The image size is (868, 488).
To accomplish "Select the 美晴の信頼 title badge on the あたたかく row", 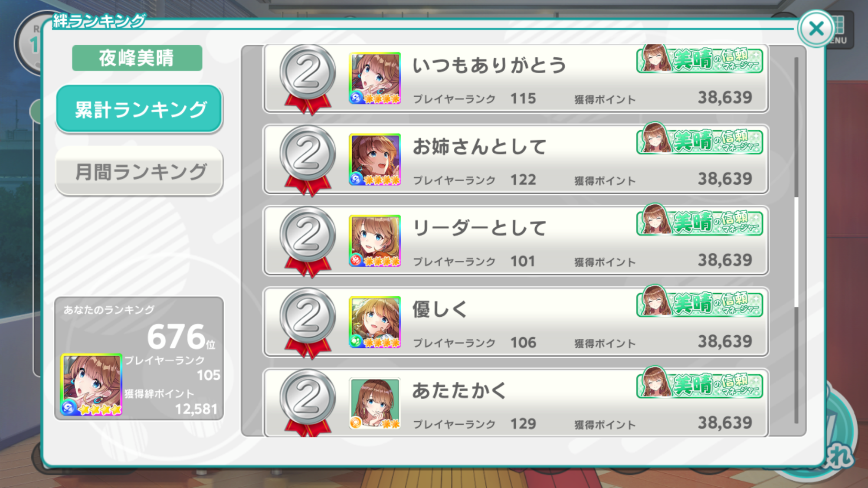I will pyautogui.click(x=699, y=383).
